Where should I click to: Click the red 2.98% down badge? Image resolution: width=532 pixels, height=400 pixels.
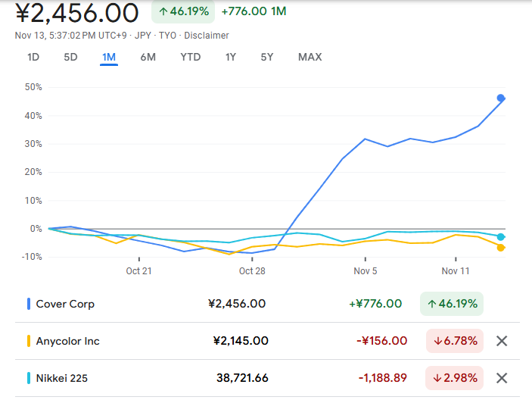point(454,378)
